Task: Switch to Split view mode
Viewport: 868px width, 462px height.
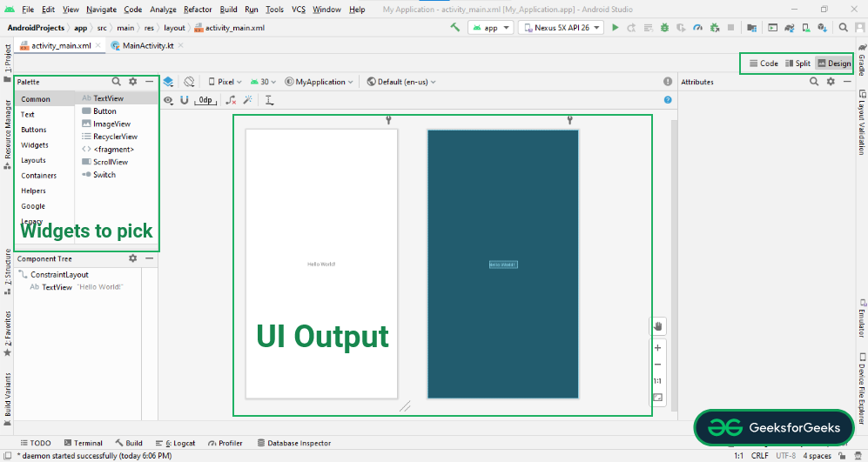Action: pos(797,64)
